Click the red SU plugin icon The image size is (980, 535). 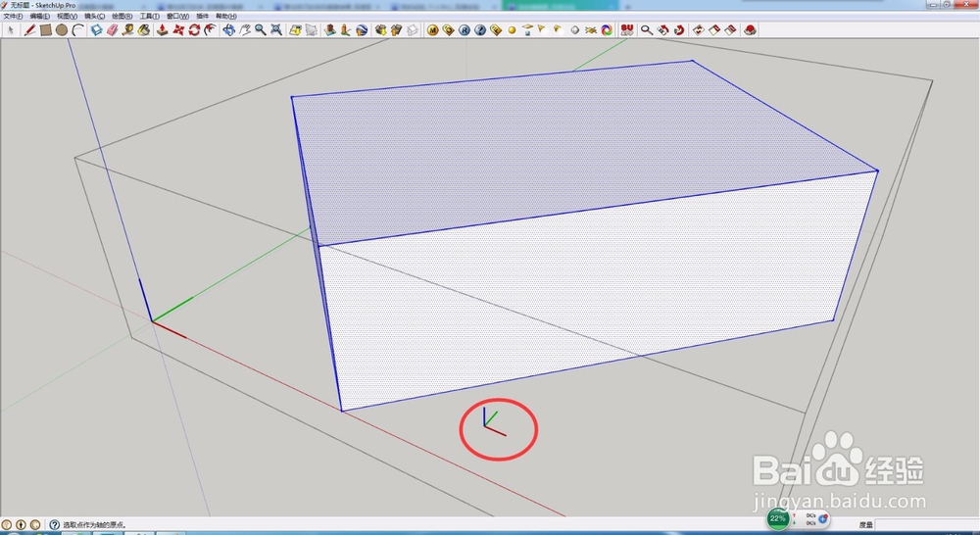(x=627, y=30)
